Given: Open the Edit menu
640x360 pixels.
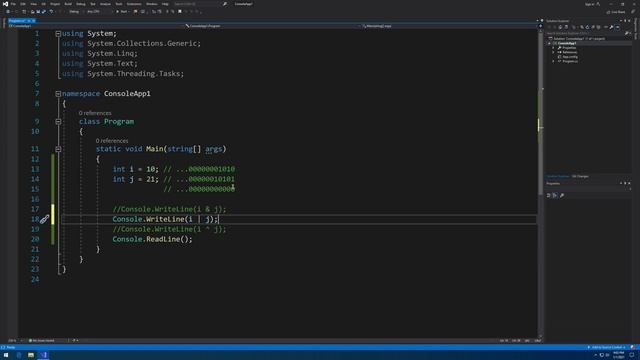Looking at the screenshot, I should coord(23,4).
